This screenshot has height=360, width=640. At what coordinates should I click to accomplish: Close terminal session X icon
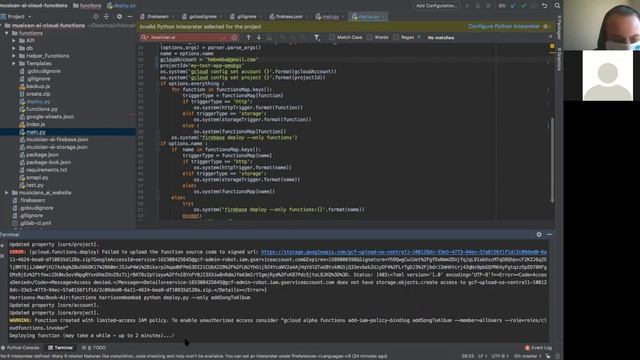(x=2, y=256)
